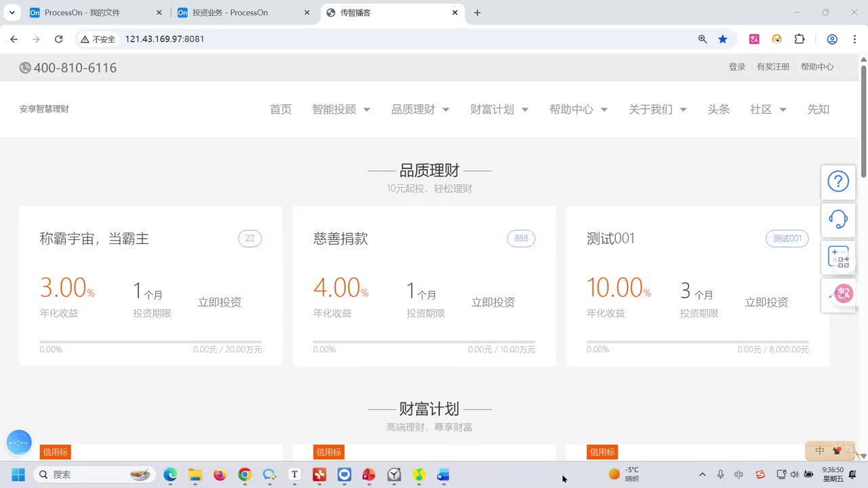Click 登录 link at top
The height and width of the screenshot is (488, 868).
point(737,66)
